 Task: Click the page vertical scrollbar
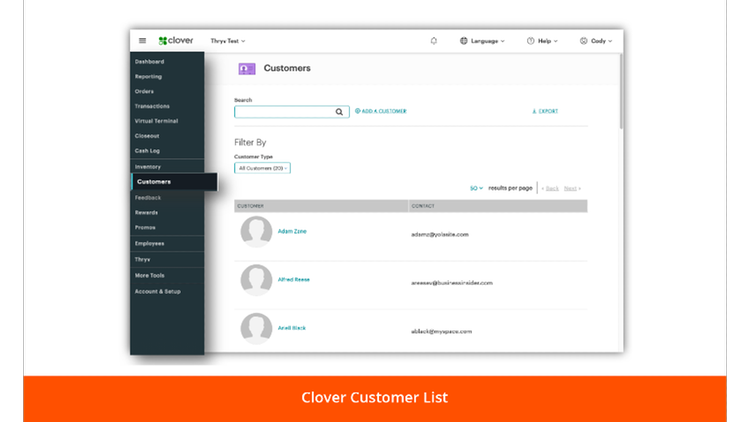(x=621, y=91)
